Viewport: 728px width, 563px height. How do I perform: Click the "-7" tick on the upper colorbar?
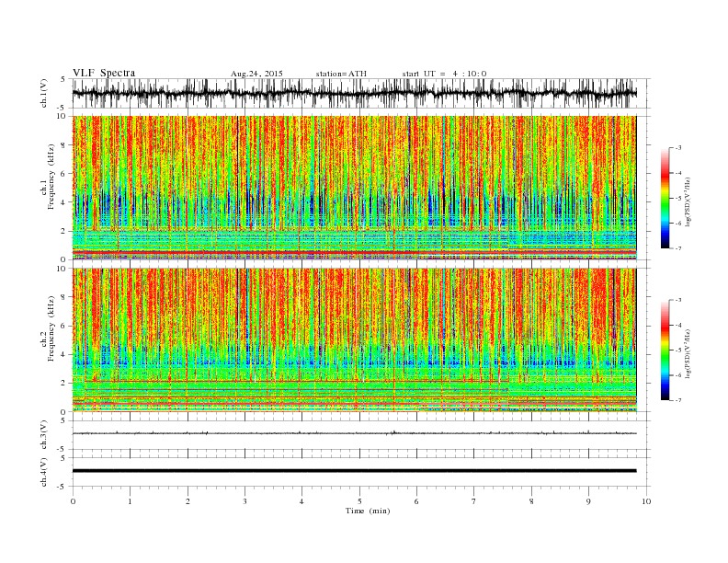coord(677,248)
